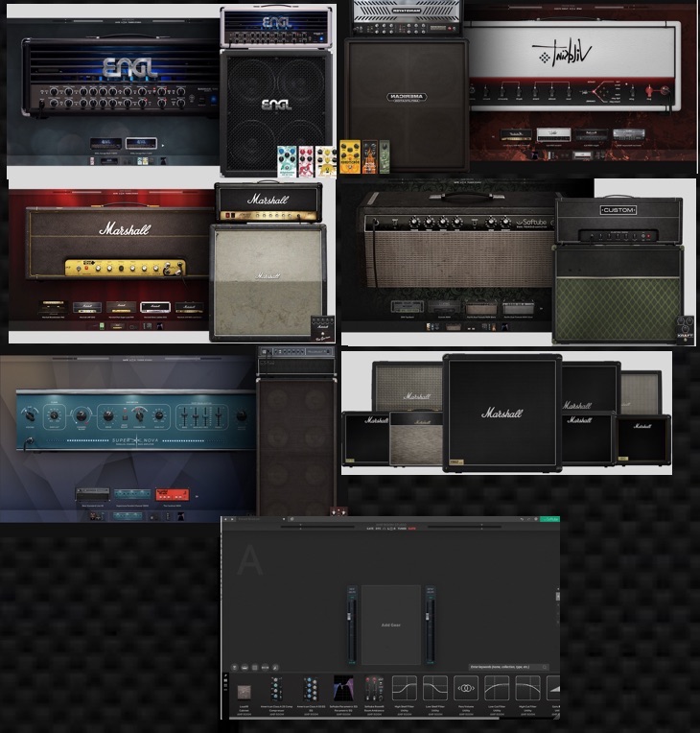Select the first amp thumbnail in the Softube combo window
Image resolution: width=700 pixels, height=733 pixels.
[x=408, y=307]
